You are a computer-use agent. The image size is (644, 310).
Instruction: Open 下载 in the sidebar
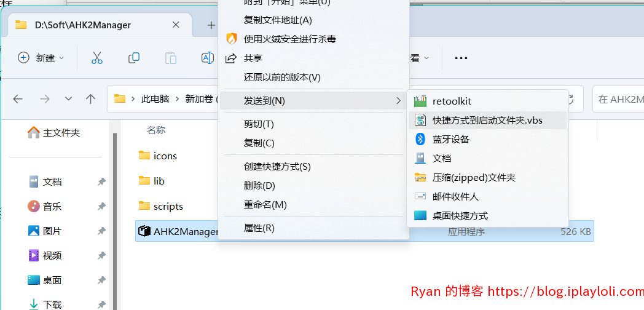point(45,304)
